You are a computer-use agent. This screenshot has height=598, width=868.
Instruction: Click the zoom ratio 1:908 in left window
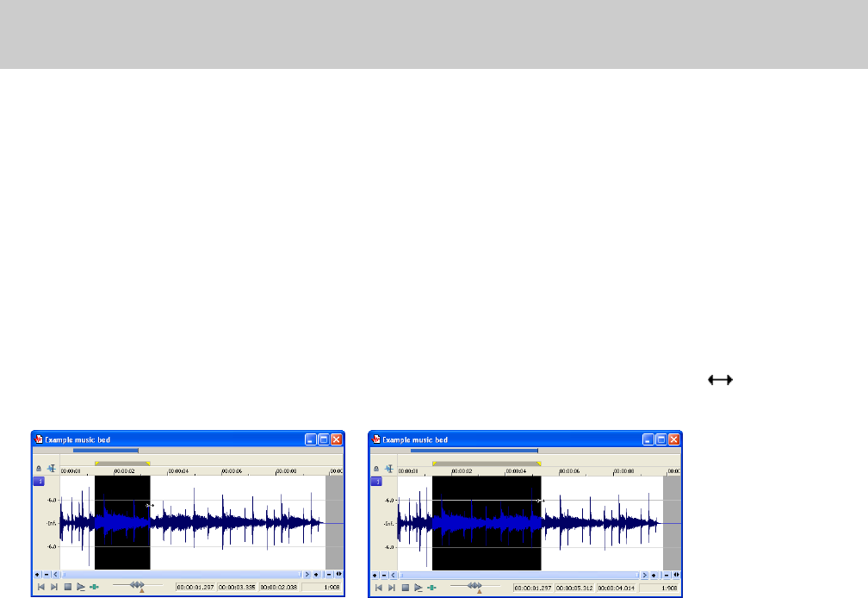click(322, 587)
